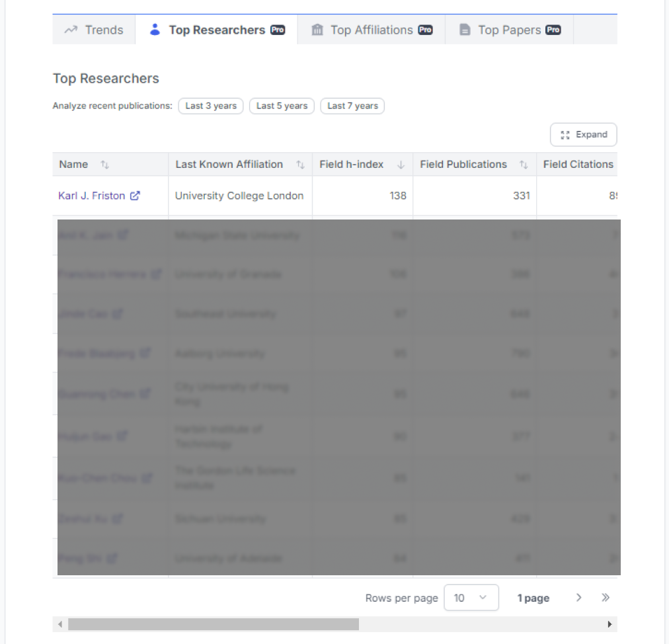Toggle Field h-index descending sort arrow
Screen dimensions: 669x644
(x=401, y=165)
